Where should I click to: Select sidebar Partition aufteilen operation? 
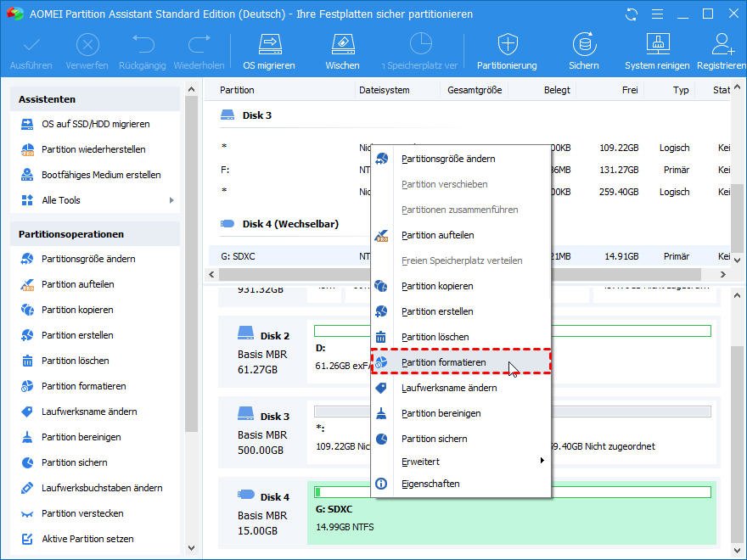[77, 284]
